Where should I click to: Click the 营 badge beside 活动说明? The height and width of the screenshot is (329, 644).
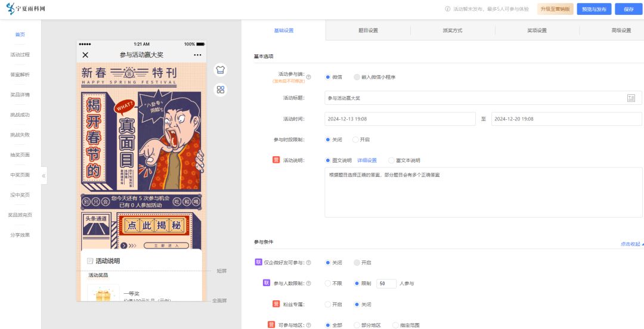(277, 160)
